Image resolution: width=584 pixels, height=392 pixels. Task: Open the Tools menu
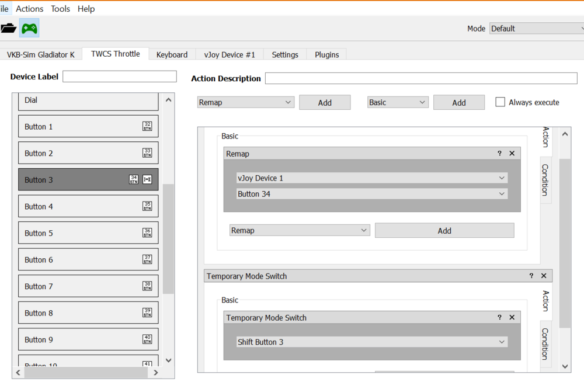click(x=60, y=9)
